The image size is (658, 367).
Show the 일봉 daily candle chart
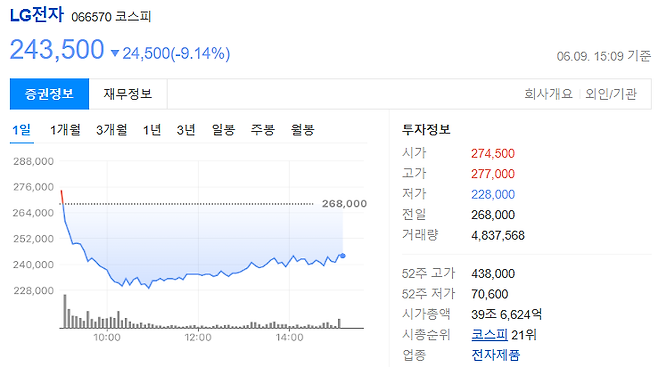point(223,130)
